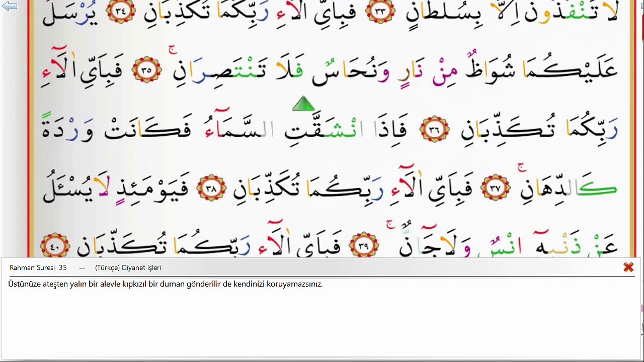Click the green triangle position marker
Screen dimensions: 644x362
[303, 104]
